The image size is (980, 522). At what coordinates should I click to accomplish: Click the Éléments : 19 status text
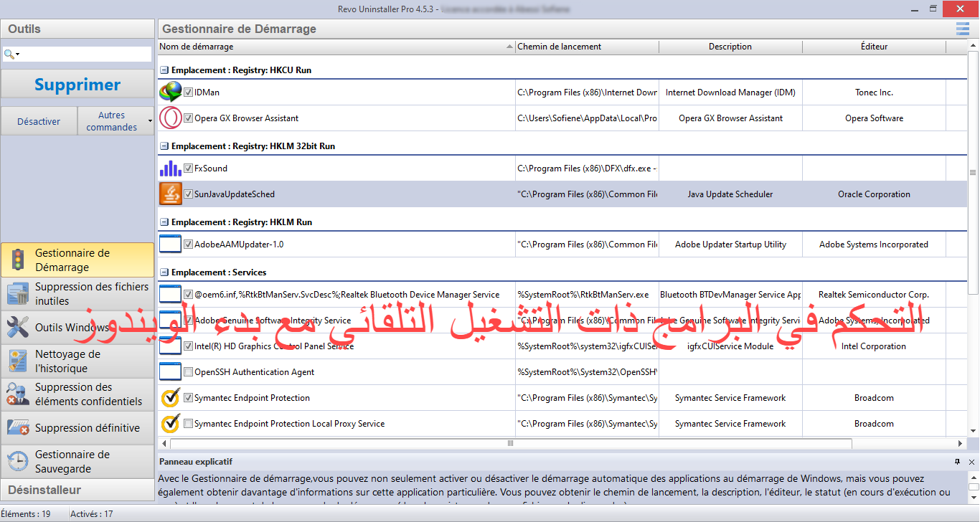(26, 514)
